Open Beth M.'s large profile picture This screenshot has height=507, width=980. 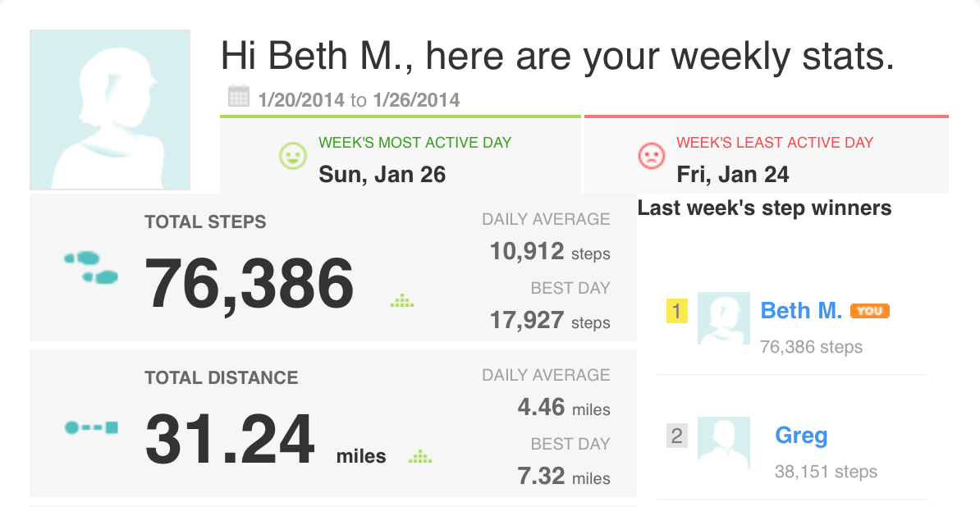[x=110, y=111]
